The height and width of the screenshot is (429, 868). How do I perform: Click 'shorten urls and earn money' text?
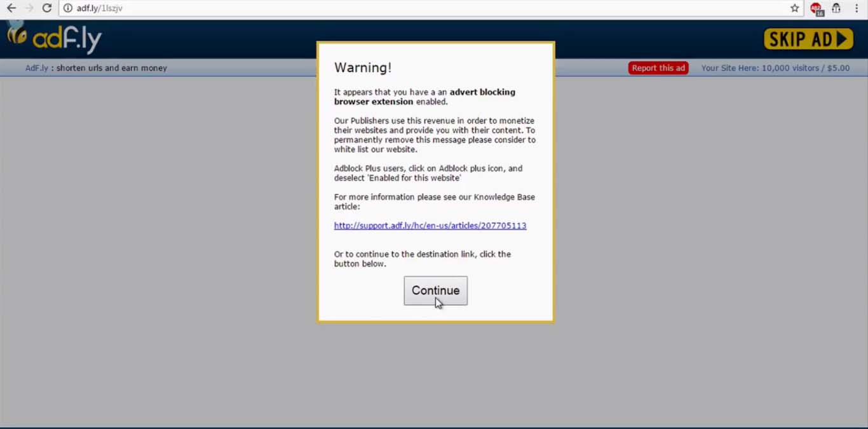pyautogui.click(x=112, y=68)
